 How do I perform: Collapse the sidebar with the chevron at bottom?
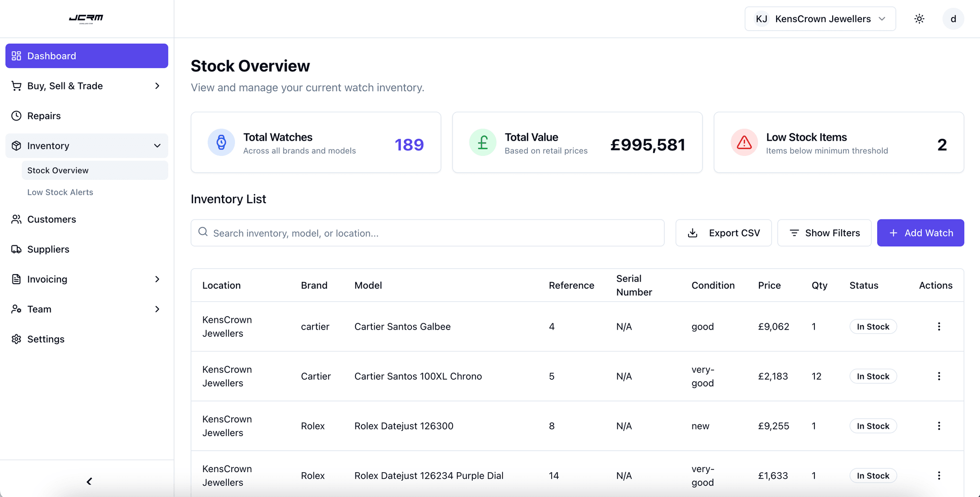click(x=88, y=482)
